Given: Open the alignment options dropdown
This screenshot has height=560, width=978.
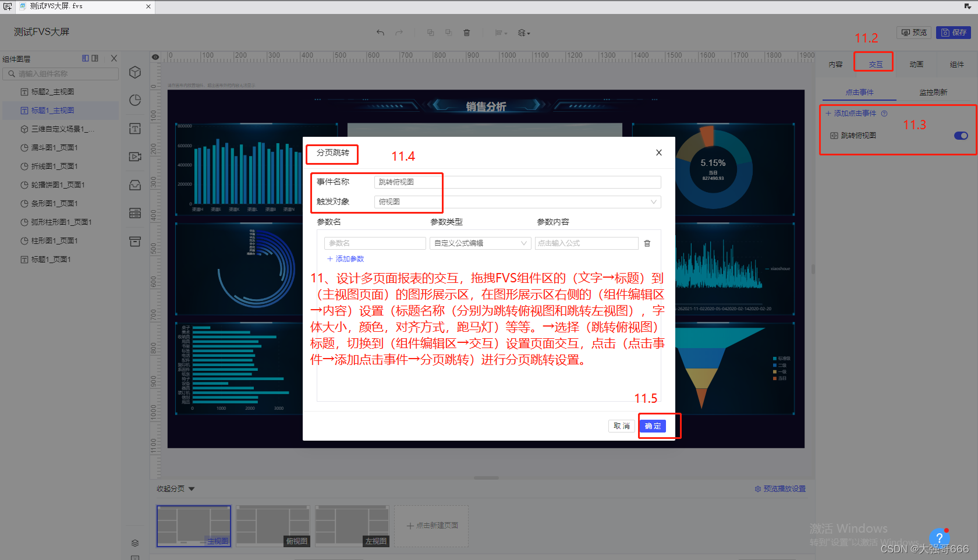Looking at the screenshot, I should (x=501, y=33).
